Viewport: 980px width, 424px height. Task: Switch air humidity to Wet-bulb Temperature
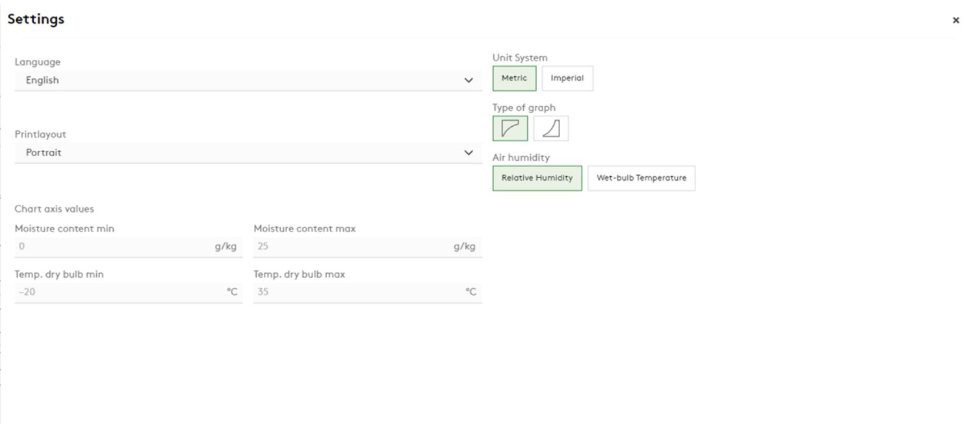click(641, 178)
